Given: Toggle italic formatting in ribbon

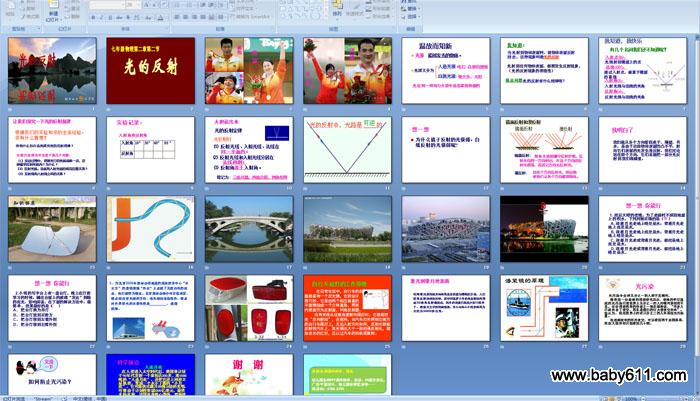Looking at the screenshot, I should tap(101, 17).
